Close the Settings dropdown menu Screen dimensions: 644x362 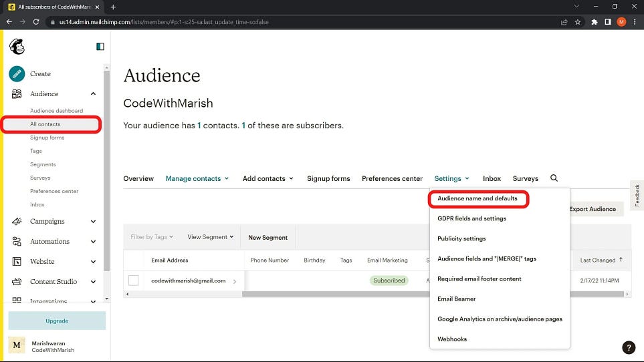tap(452, 179)
